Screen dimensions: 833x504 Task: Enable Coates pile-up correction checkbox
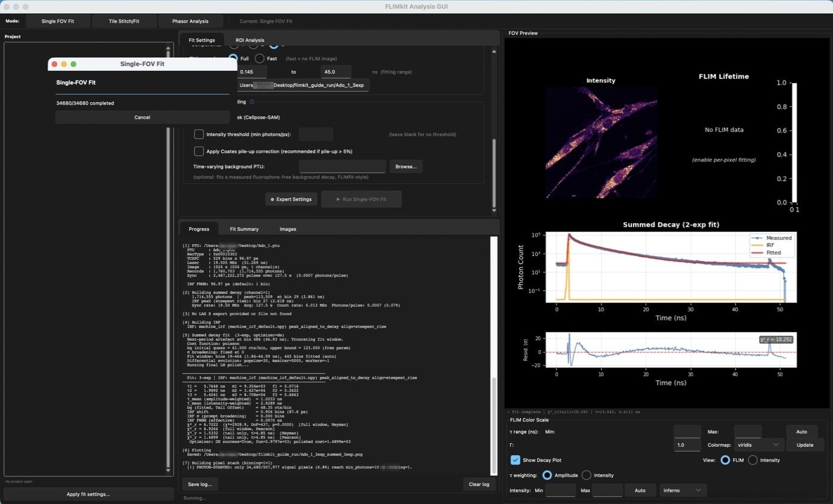point(199,151)
